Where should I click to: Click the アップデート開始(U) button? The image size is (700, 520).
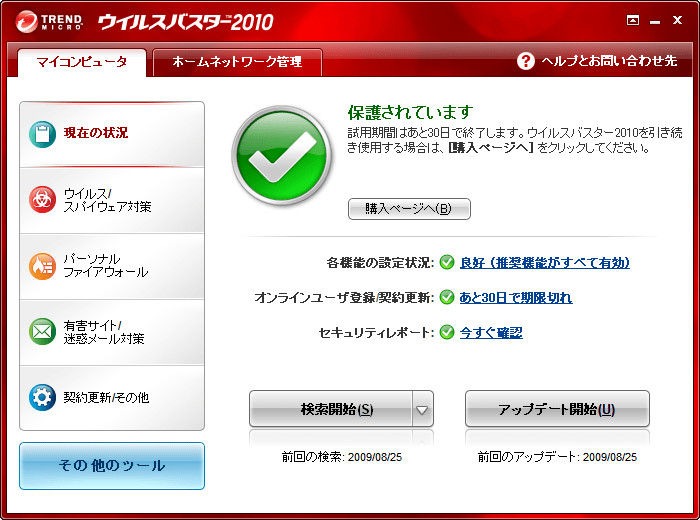[557, 409]
